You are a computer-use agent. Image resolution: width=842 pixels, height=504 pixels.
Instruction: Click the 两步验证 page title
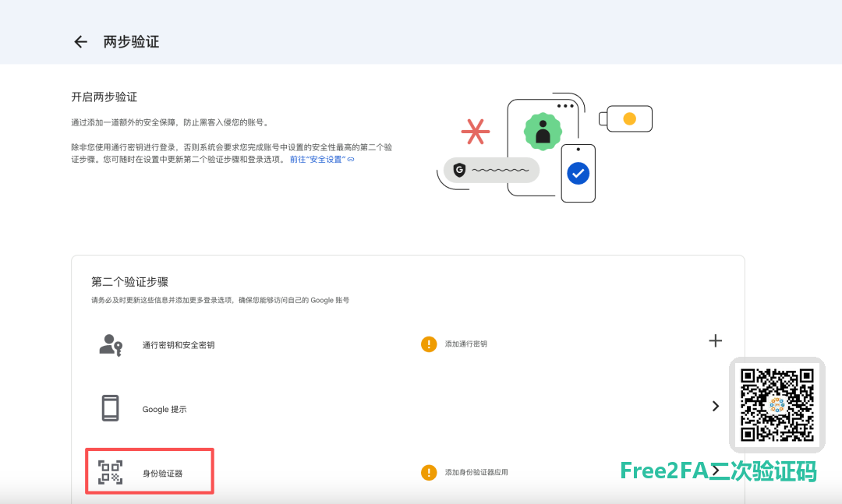tap(131, 42)
